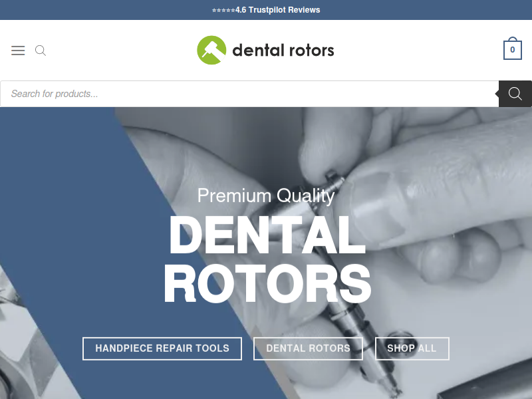Focus the Search for products field

[249, 94]
